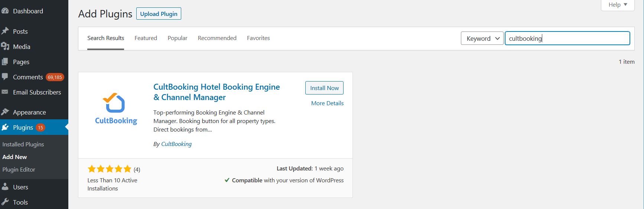
Task: Select the Plugins menu item
Action: click(34, 127)
